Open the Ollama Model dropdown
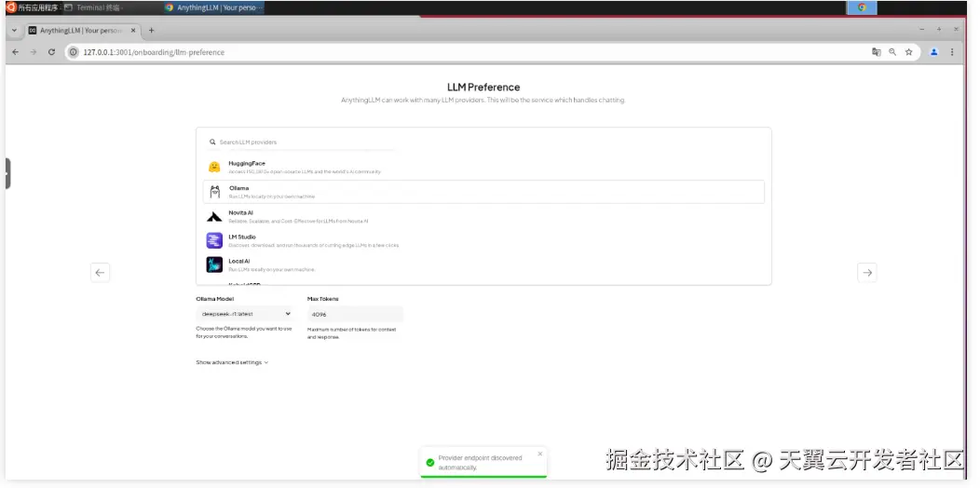980x488 pixels. tap(244, 314)
